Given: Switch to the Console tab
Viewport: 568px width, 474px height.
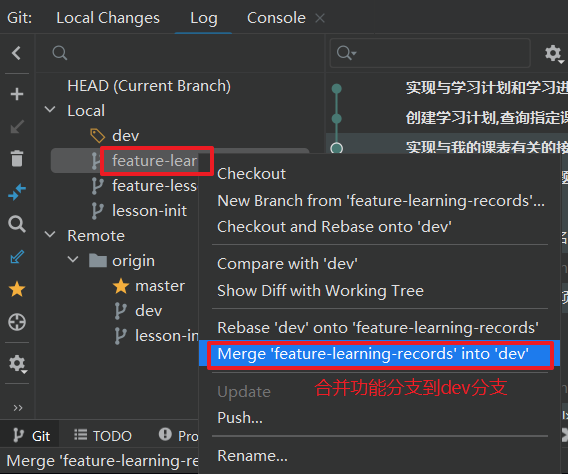Looking at the screenshot, I should point(276,18).
